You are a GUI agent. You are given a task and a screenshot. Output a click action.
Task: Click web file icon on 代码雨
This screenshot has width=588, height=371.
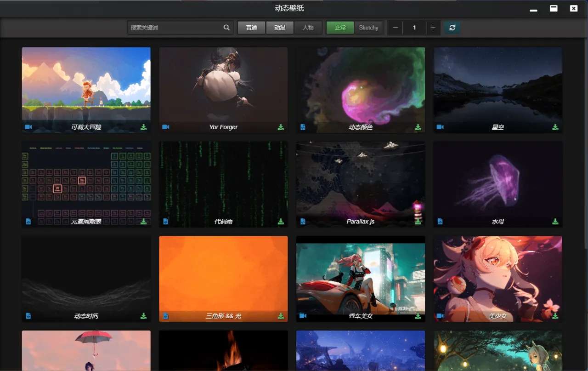tap(166, 222)
